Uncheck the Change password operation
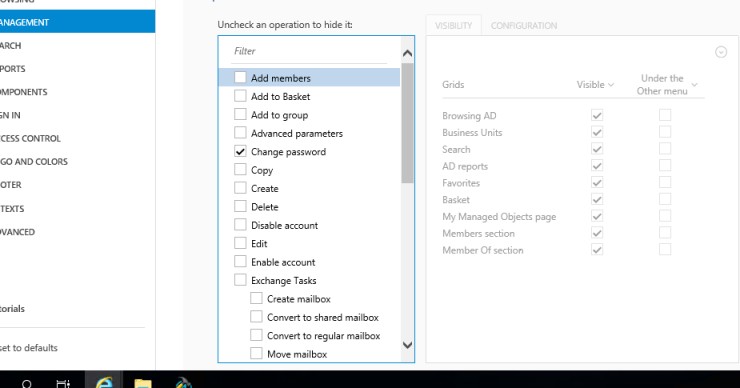The height and width of the screenshot is (388, 740). pyautogui.click(x=240, y=152)
